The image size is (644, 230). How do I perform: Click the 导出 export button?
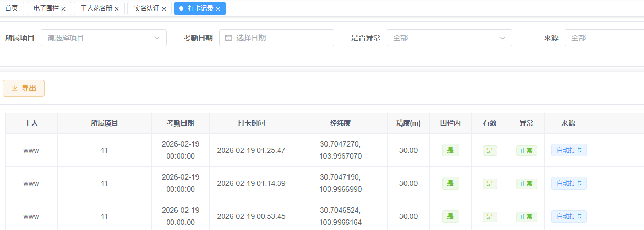(x=24, y=88)
